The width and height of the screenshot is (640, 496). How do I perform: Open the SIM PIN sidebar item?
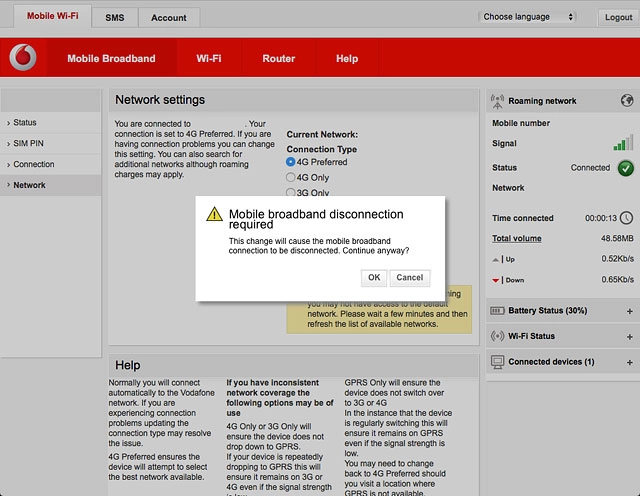[51, 143]
